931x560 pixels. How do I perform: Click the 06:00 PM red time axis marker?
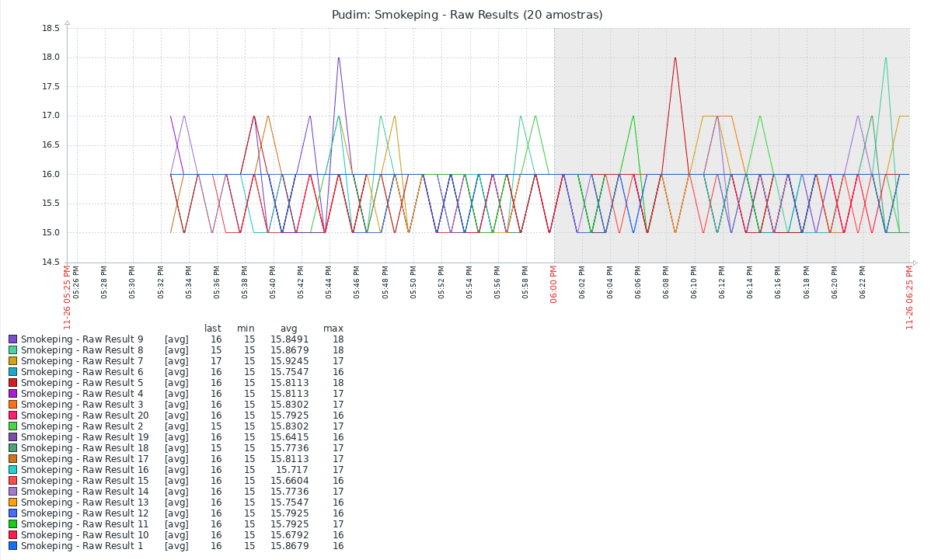554,284
